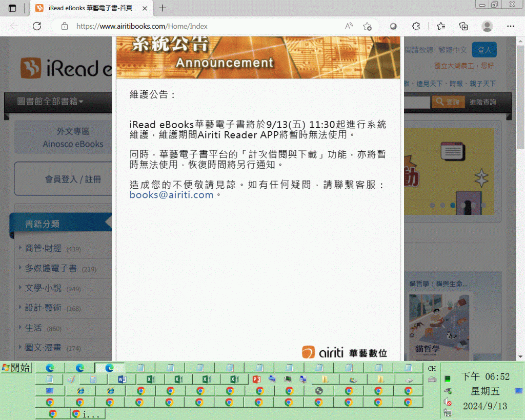Click the 查詢 search button
This screenshot has width=525, height=420.
coord(448,102)
